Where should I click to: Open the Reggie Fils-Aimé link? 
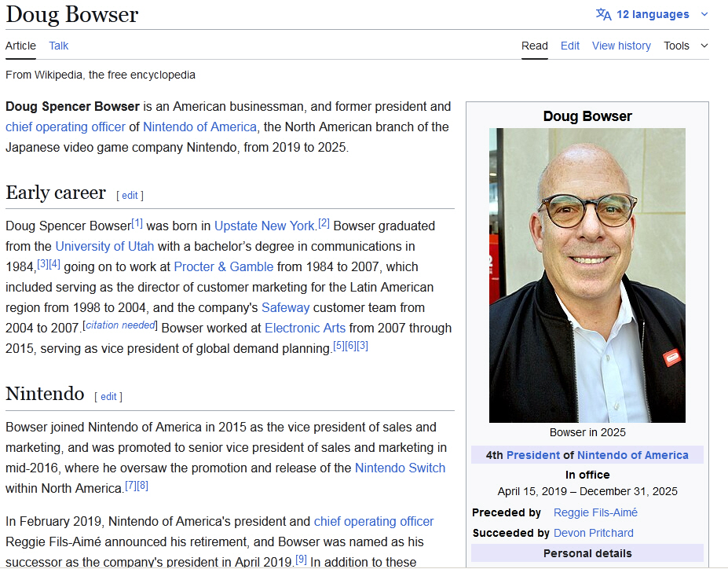point(595,512)
